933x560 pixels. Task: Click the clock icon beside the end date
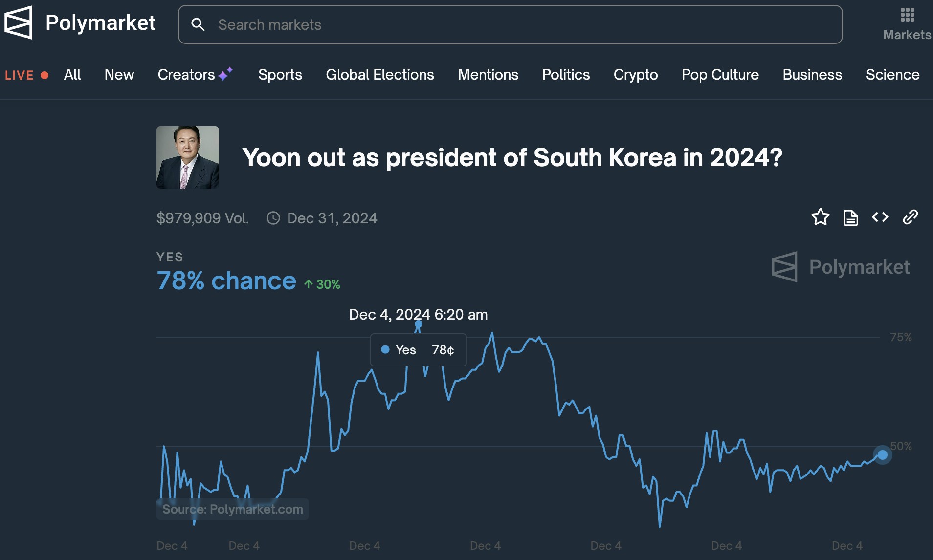pyautogui.click(x=273, y=218)
